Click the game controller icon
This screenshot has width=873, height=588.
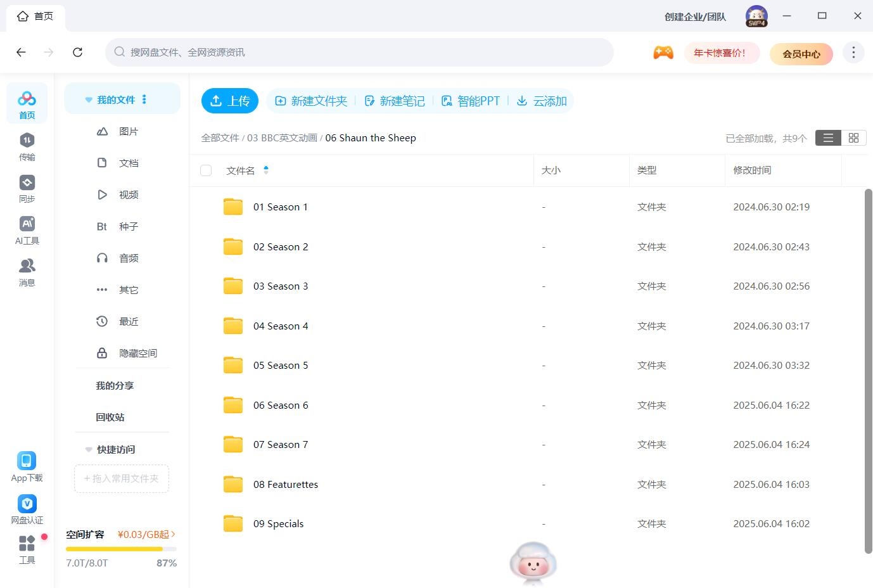663,53
